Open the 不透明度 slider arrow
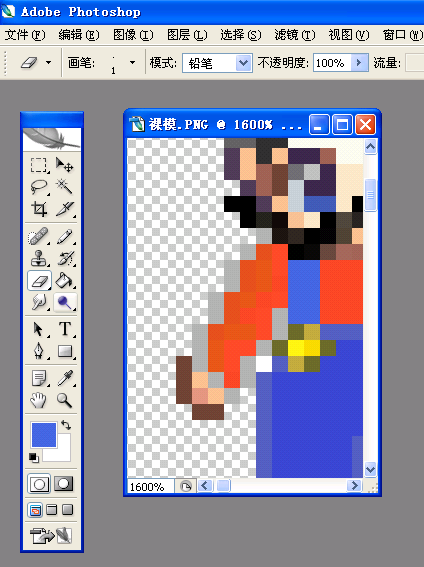The width and height of the screenshot is (424, 567). (359, 63)
